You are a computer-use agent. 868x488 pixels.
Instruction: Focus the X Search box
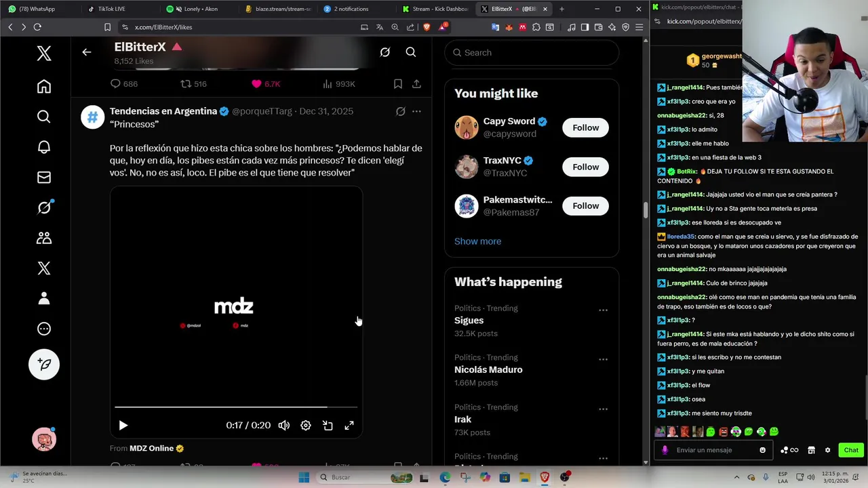pyautogui.click(x=532, y=53)
